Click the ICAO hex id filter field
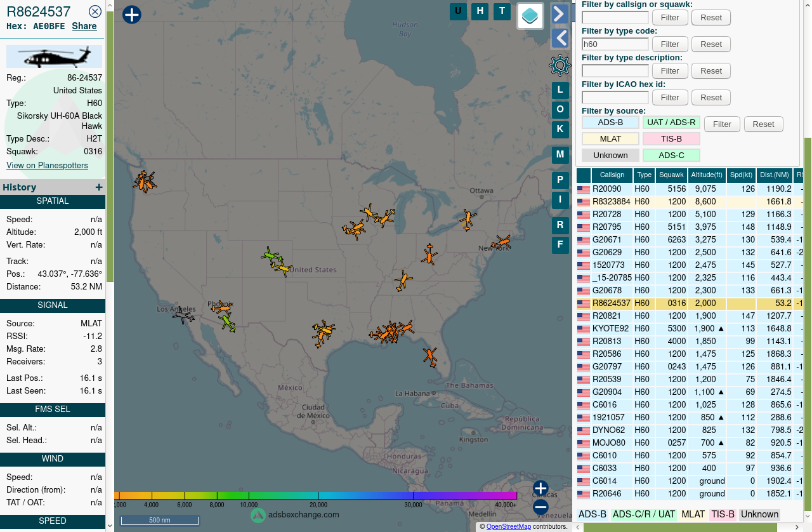This screenshot has height=532, width=812. click(x=615, y=98)
